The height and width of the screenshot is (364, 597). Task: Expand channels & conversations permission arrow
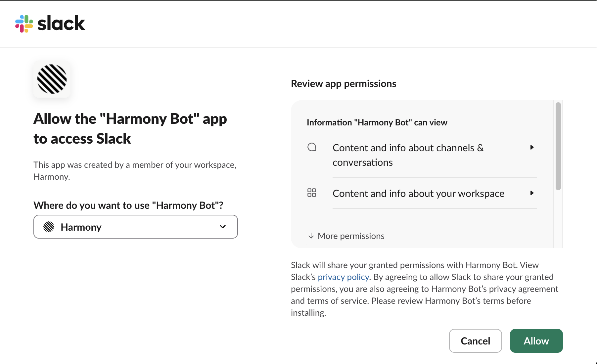(532, 147)
